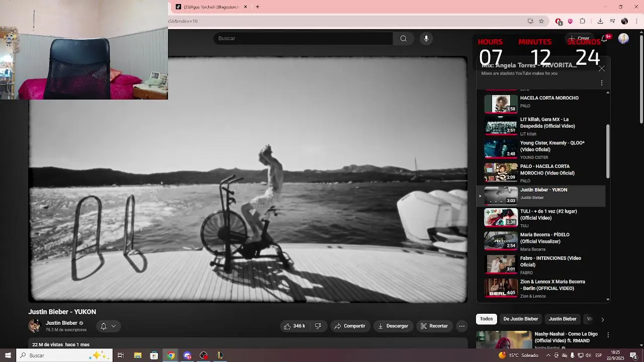Open the Windows notification center
This screenshot has width=644, height=362.
(x=633, y=355)
